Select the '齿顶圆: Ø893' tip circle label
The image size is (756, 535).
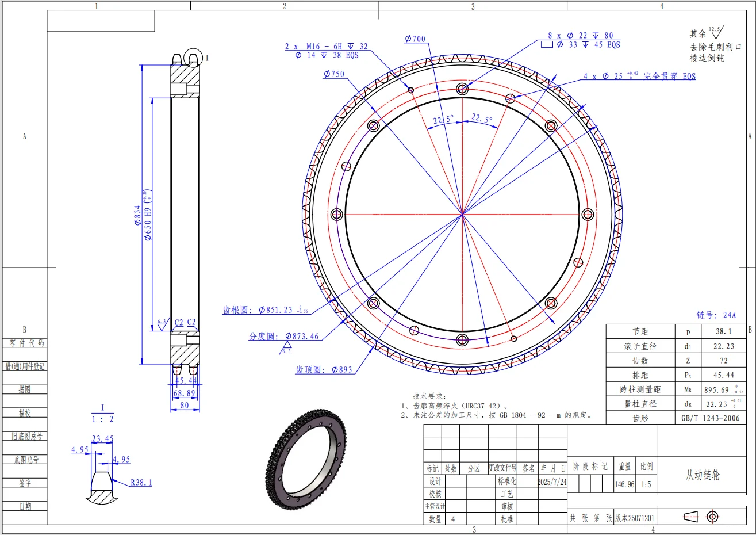(324, 369)
